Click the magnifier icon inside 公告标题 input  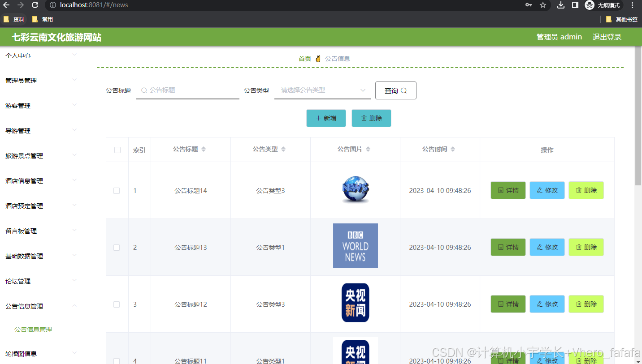(143, 90)
